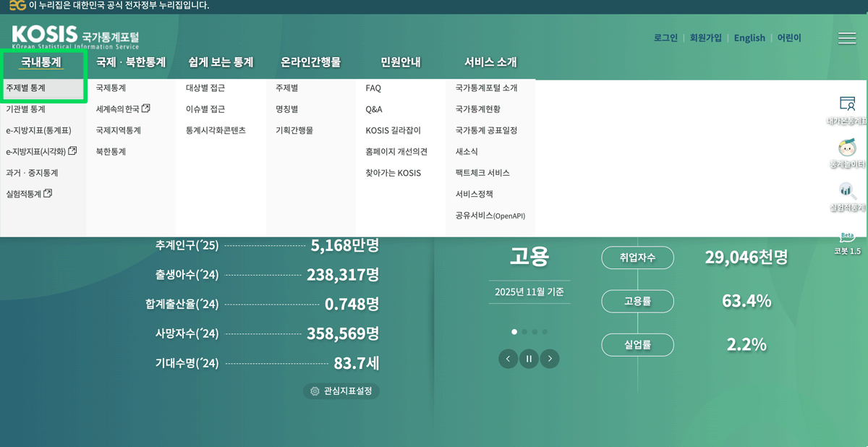Select the fourth slide dot indicator
Image resolution: width=868 pixels, height=447 pixels.
pyautogui.click(x=545, y=332)
